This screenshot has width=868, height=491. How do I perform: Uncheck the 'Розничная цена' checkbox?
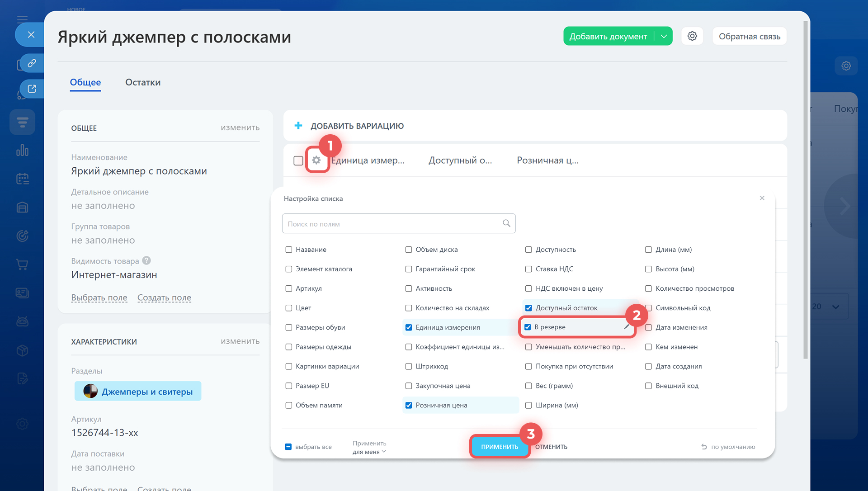[x=409, y=405]
